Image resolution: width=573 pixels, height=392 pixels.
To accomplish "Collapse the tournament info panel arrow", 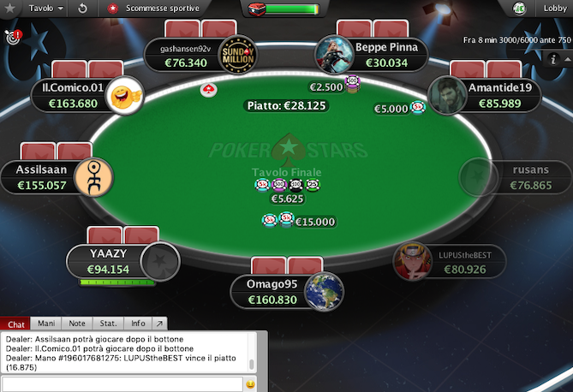I will [568, 59].
